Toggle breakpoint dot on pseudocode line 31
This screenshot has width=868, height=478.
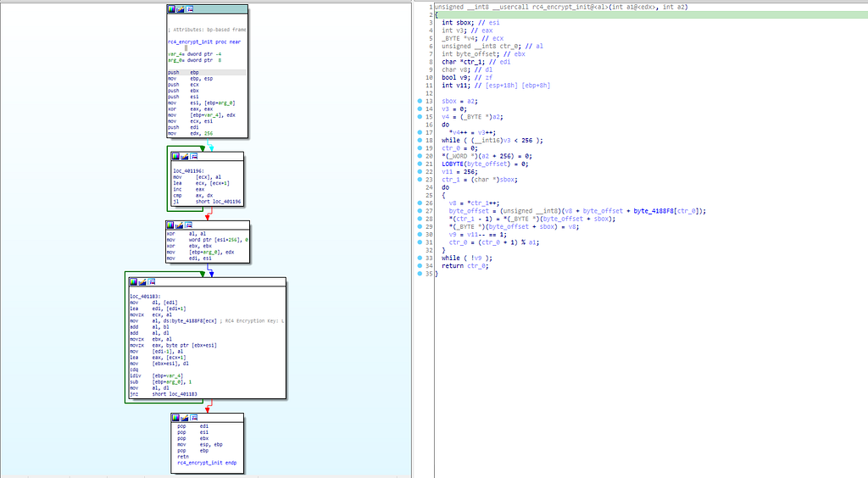[420, 242]
